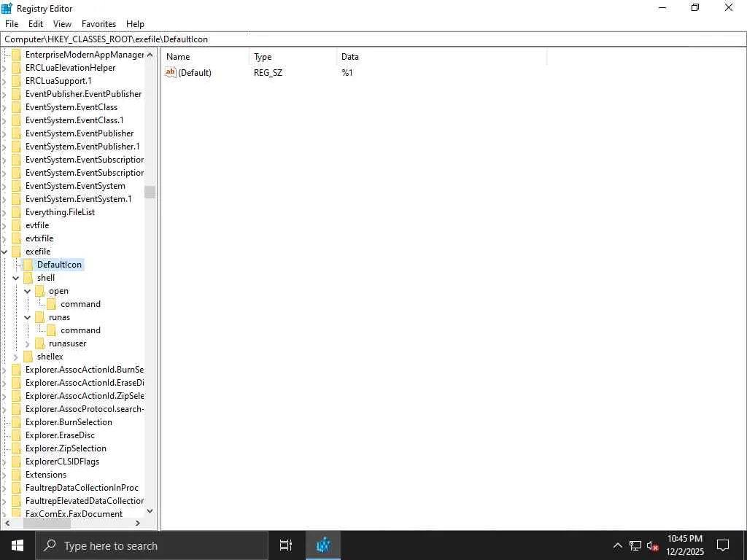Screen dimensions: 747x560
Task: Expand the shellex key
Action: pos(16,357)
